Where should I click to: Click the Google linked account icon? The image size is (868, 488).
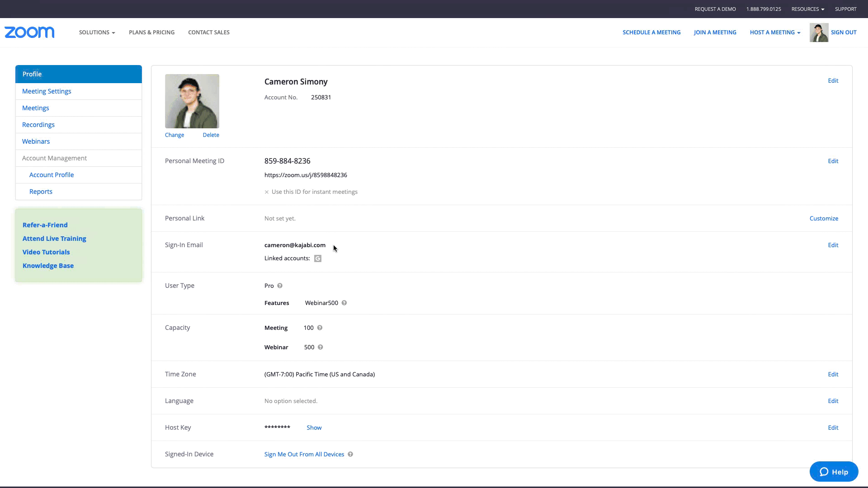click(318, 258)
